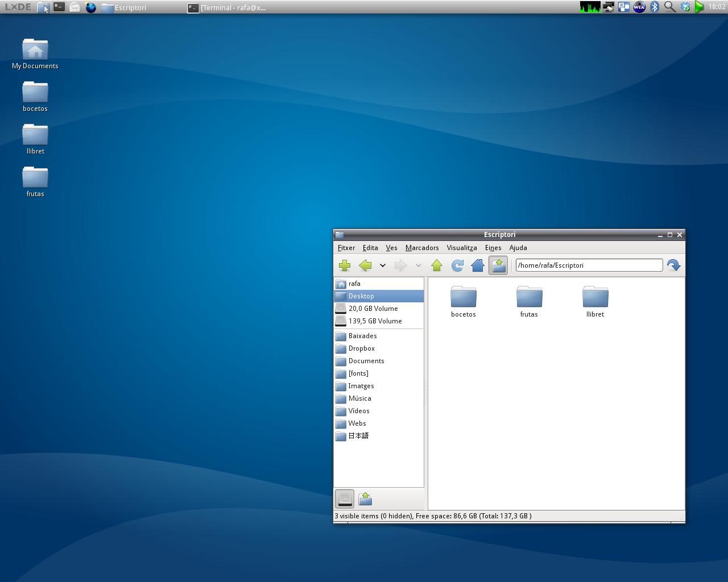Screen dimensions: 728x582
Task: Click the blue K window tray icon
Action: (624, 7)
